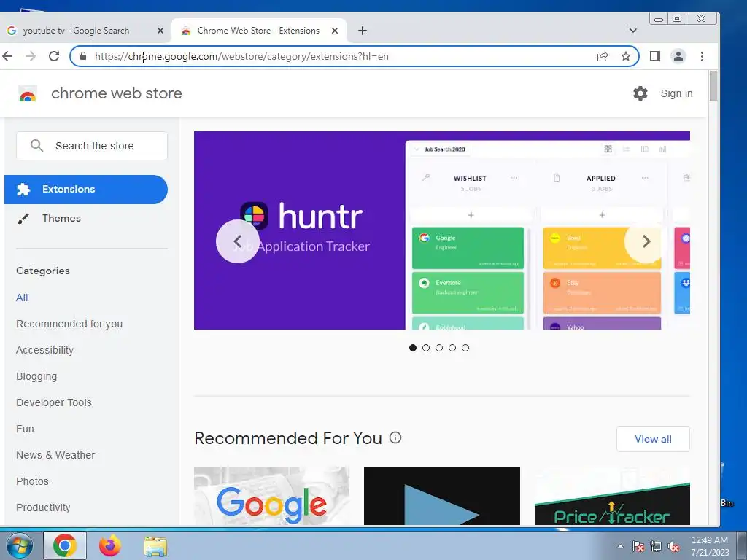Show previous carousel slide
This screenshot has height=560, width=747.
point(238,241)
